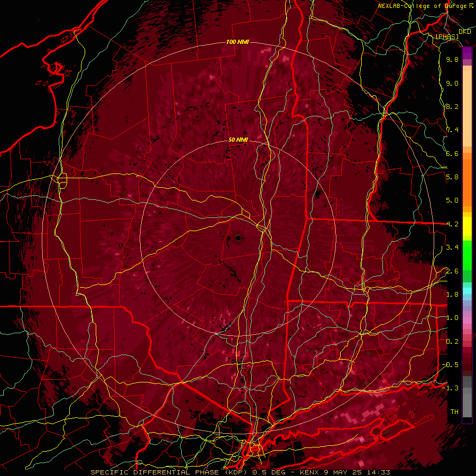The height and width of the screenshot is (476, 476).
Task: Click the 1.0 value on color scale
Action: (452, 318)
